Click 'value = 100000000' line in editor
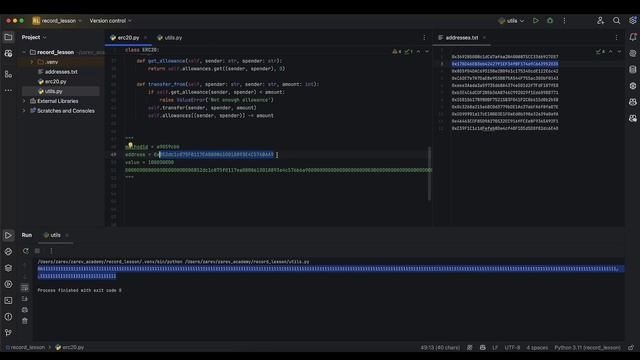The image size is (640, 360). click(x=149, y=162)
